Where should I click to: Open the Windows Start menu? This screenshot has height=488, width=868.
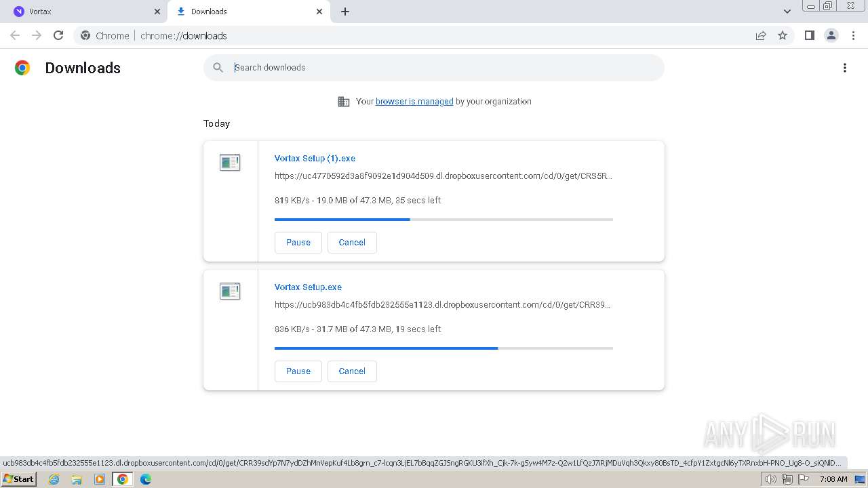pos(19,479)
